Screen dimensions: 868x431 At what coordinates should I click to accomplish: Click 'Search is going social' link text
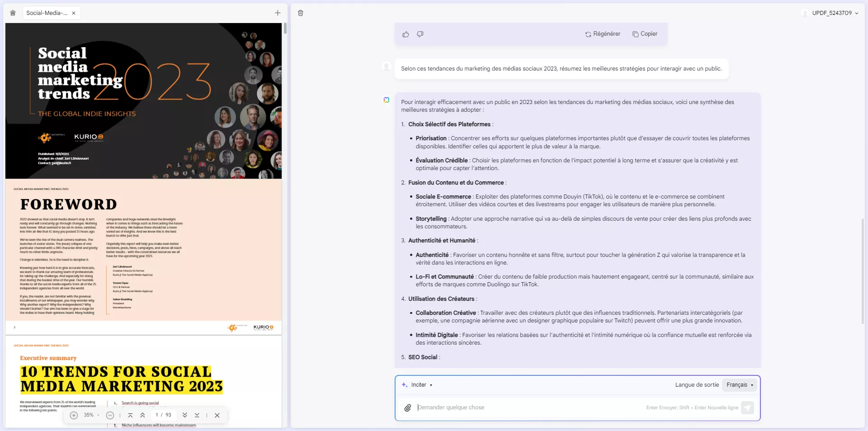tap(140, 403)
